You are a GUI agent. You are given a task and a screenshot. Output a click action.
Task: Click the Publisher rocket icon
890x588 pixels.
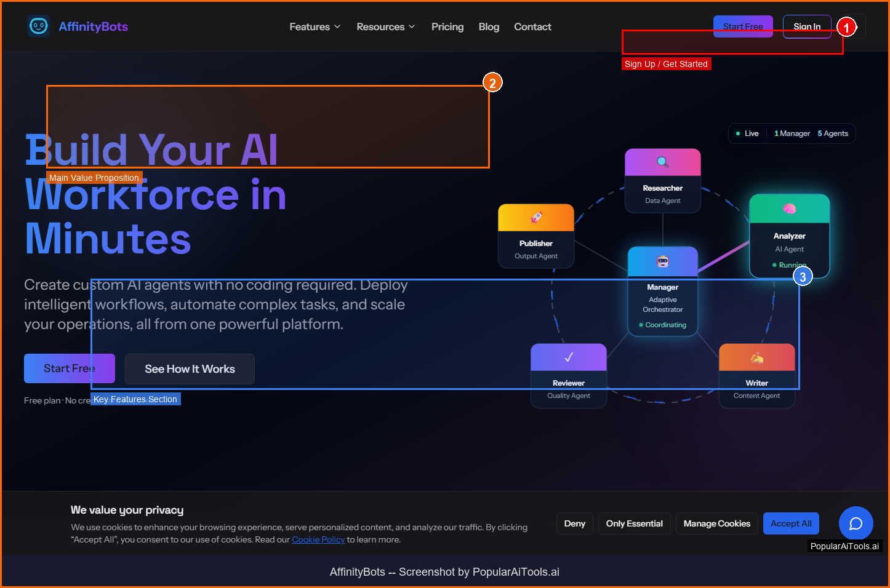[536, 217]
